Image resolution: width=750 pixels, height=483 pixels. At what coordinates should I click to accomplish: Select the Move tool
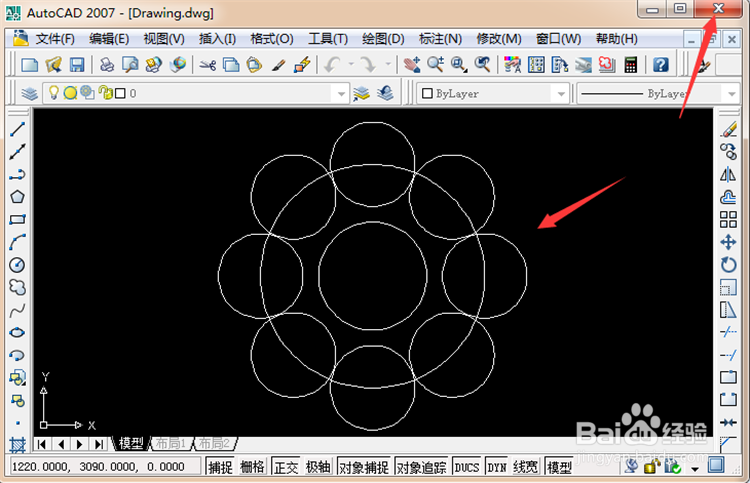pyautogui.click(x=728, y=242)
